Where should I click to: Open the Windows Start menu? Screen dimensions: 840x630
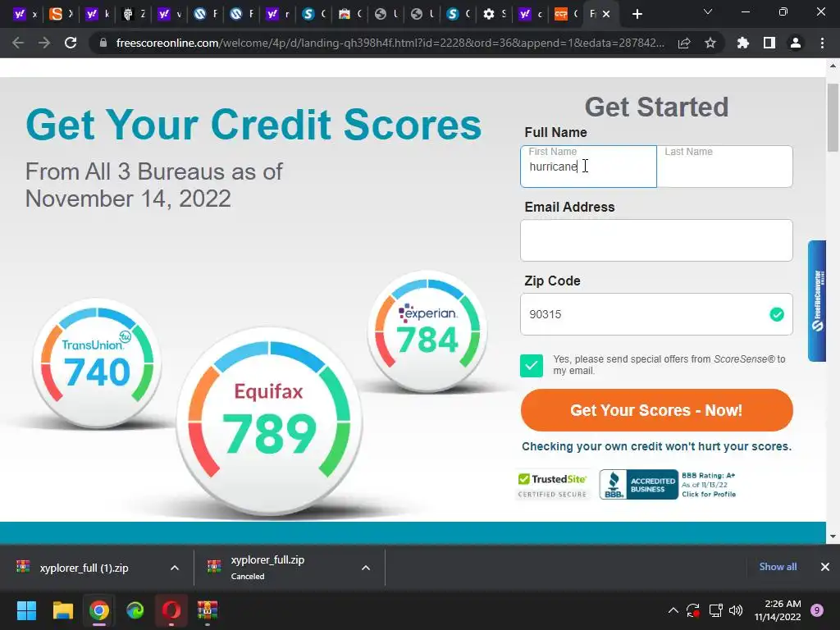tap(26, 610)
